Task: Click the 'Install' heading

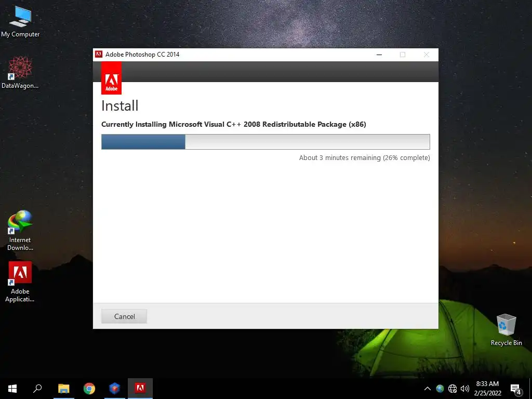Action: (x=120, y=106)
